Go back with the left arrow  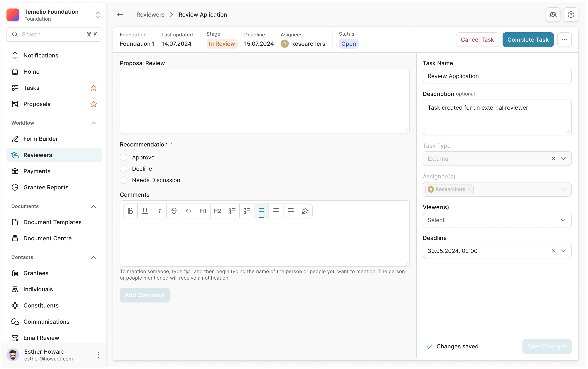(x=120, y=15)
